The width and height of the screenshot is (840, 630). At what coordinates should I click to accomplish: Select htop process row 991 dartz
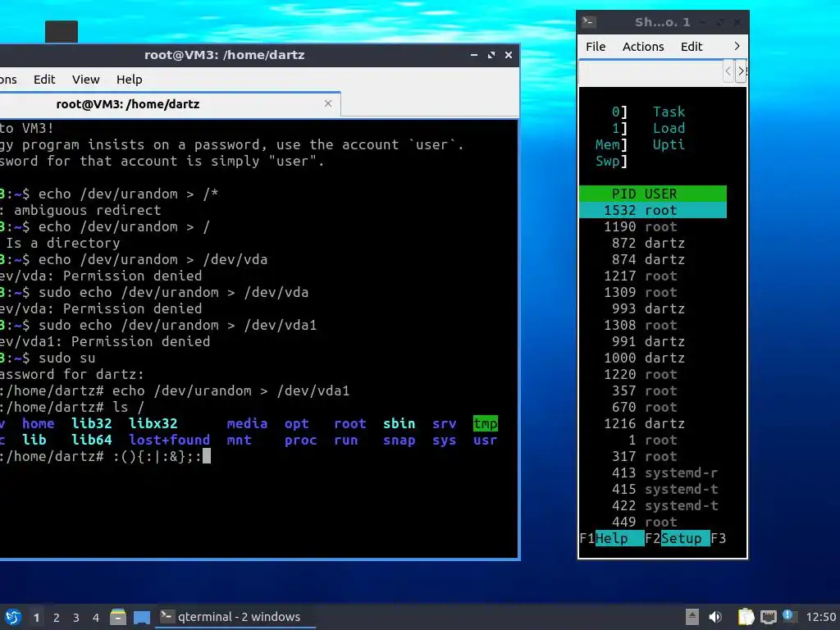coord(652,341)
